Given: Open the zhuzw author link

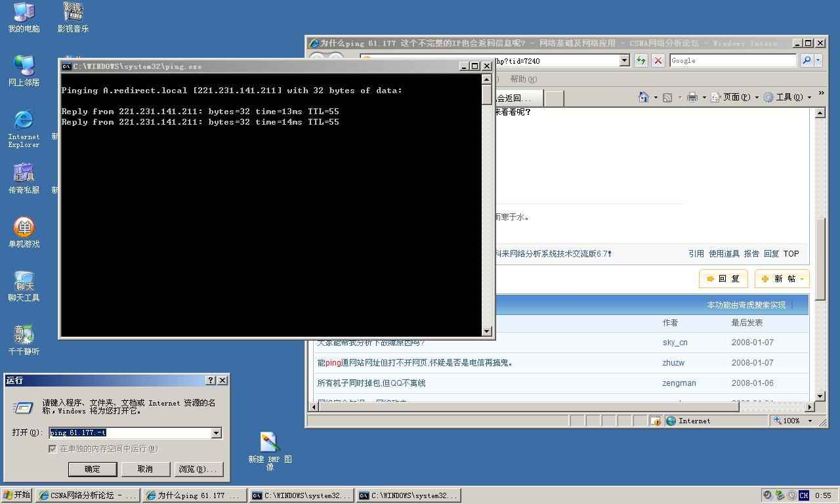Looking at the screenshot, I should pyautogui.click(x=673, y=362).
